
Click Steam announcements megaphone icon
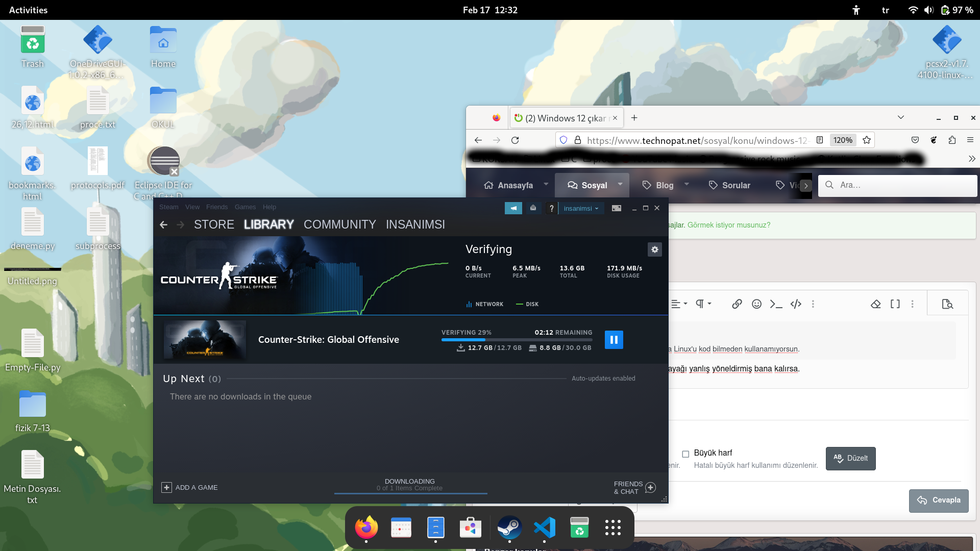[x=513, y=208]
